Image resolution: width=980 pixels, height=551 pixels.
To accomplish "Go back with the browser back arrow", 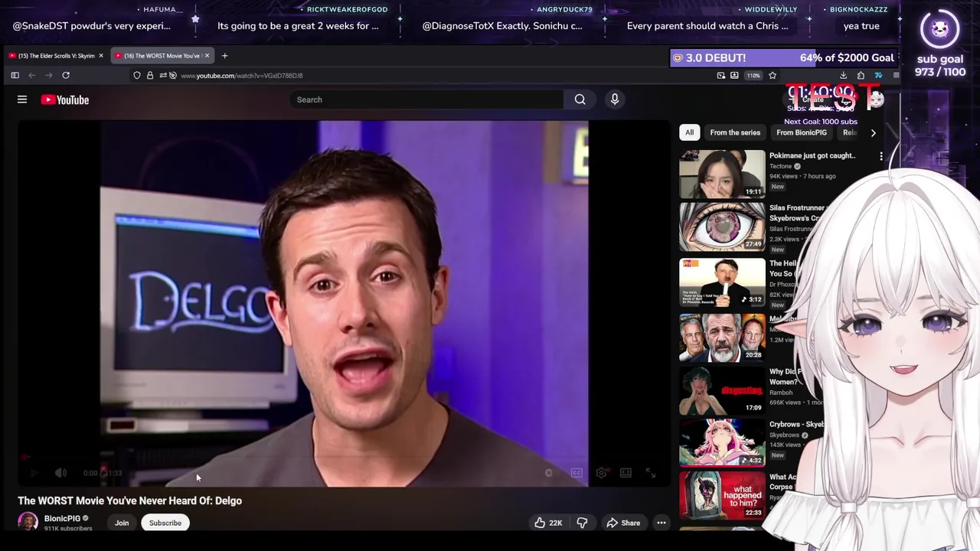I will 32,75.
